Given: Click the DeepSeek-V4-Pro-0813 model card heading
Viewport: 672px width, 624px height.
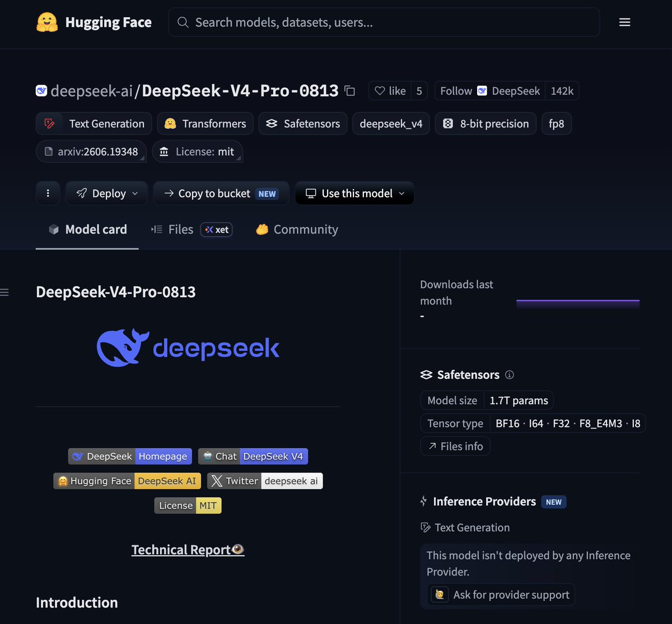Looking at the screenshot, I should (x=116, y=292).
